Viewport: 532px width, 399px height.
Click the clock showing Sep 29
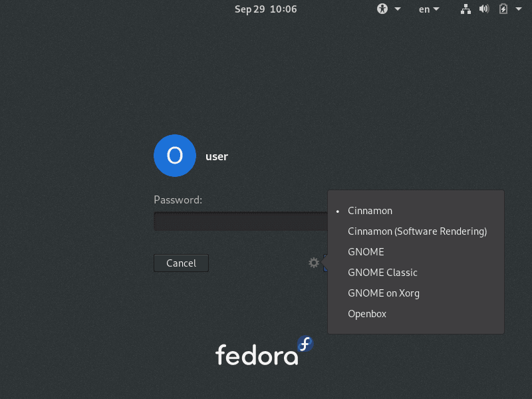click(x=265, y=9)
